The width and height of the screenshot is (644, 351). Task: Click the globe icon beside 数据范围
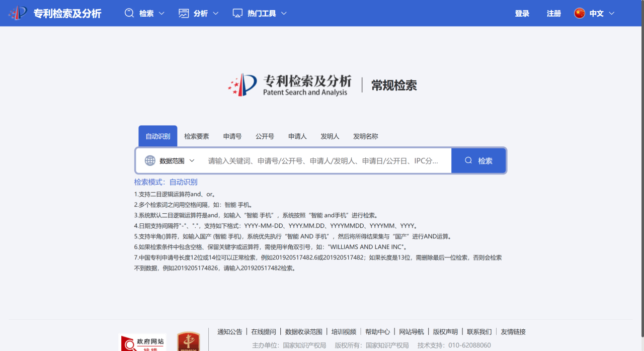[149, 160]
